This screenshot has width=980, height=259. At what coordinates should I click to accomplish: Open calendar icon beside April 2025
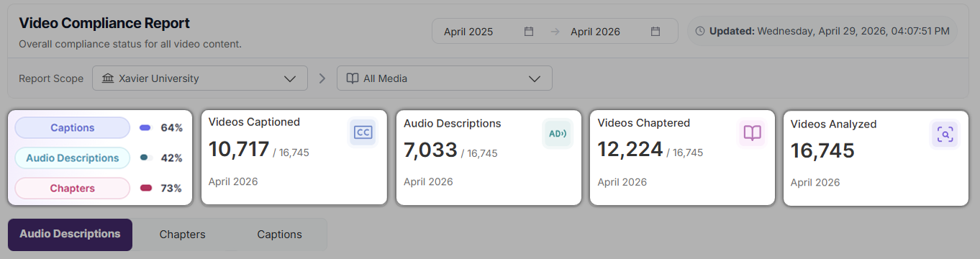click(x=529, y=32)
